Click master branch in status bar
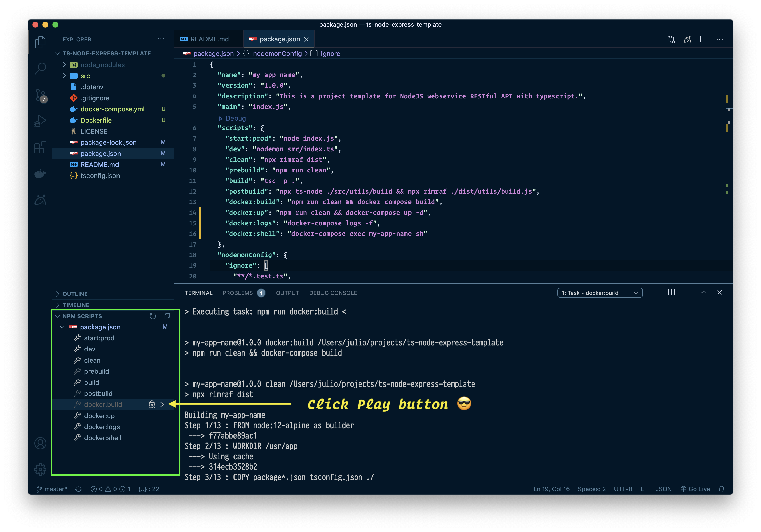This screenshot has height=532, width=761. [52, 489]
